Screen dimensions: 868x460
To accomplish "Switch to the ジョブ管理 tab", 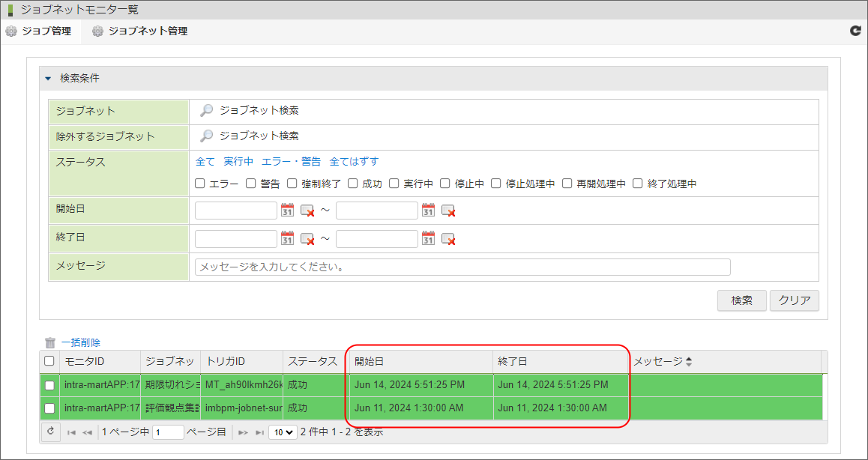I will (x=40, y=31).
